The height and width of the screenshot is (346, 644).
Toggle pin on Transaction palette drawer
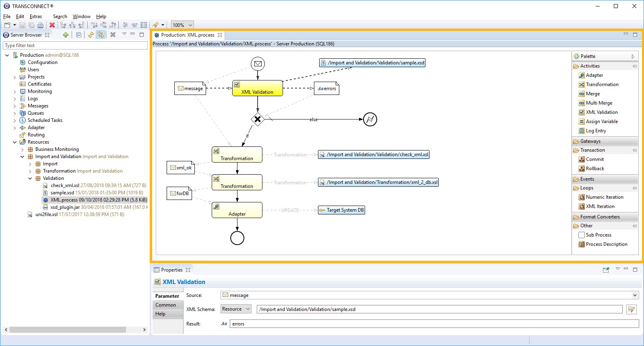pyautogui.click(x=635, y=150)
